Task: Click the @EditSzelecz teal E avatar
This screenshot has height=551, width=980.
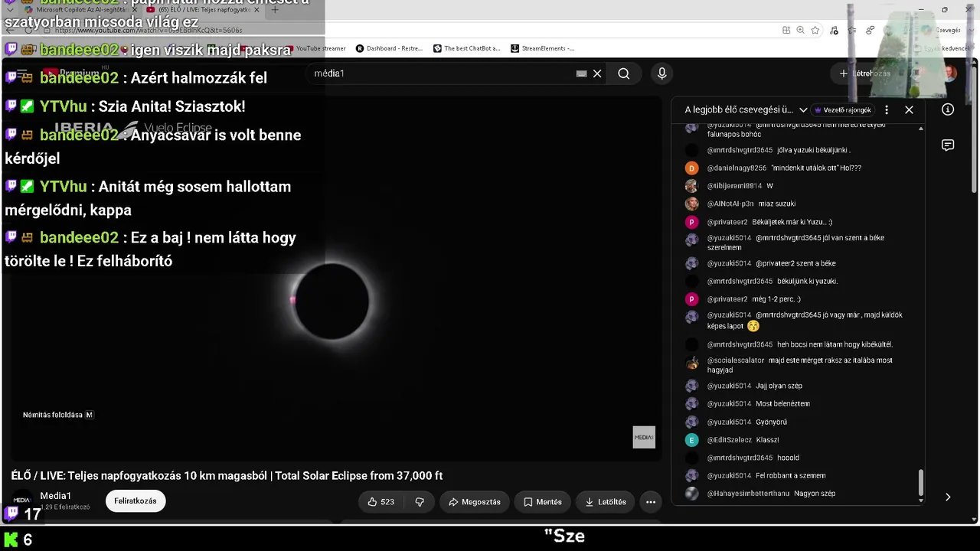Action: tap(691, 440)
